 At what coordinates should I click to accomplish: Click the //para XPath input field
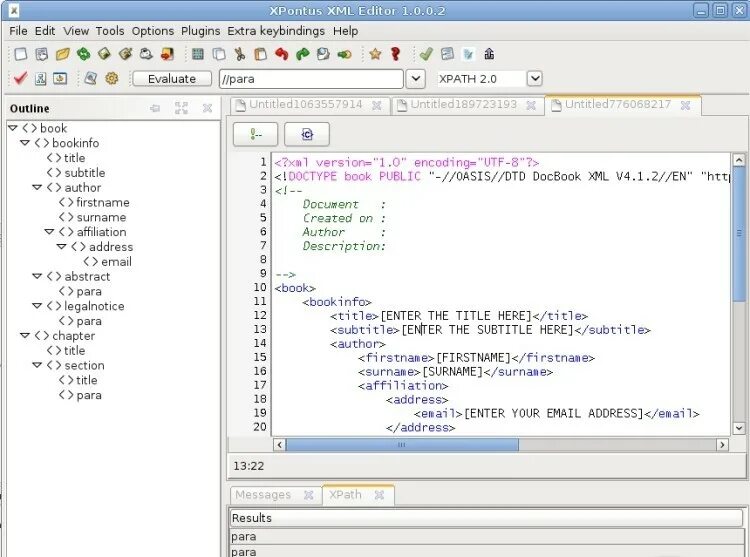coord(311,79)
